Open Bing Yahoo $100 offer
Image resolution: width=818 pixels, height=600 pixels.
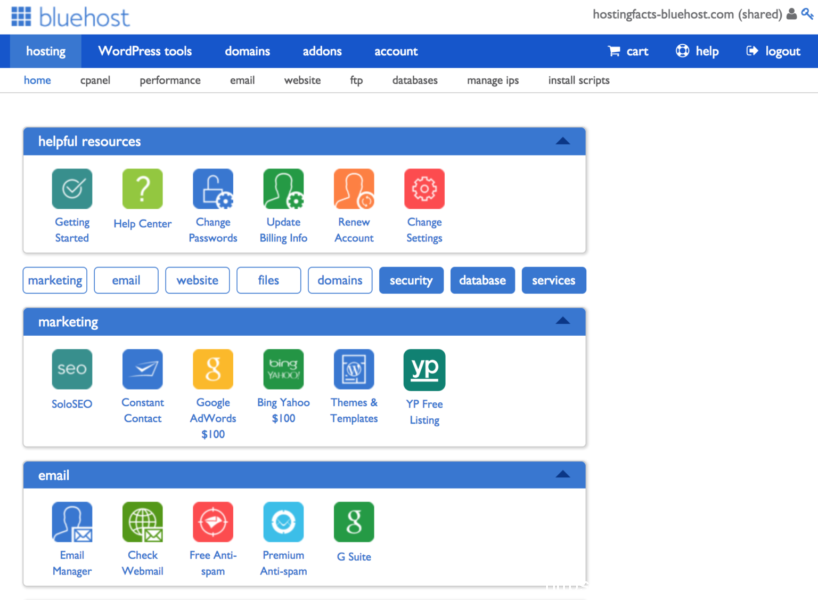283,369
